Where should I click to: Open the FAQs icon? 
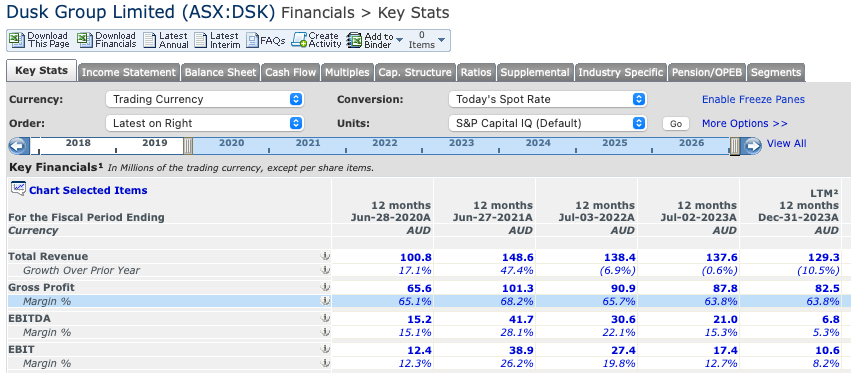252,40
